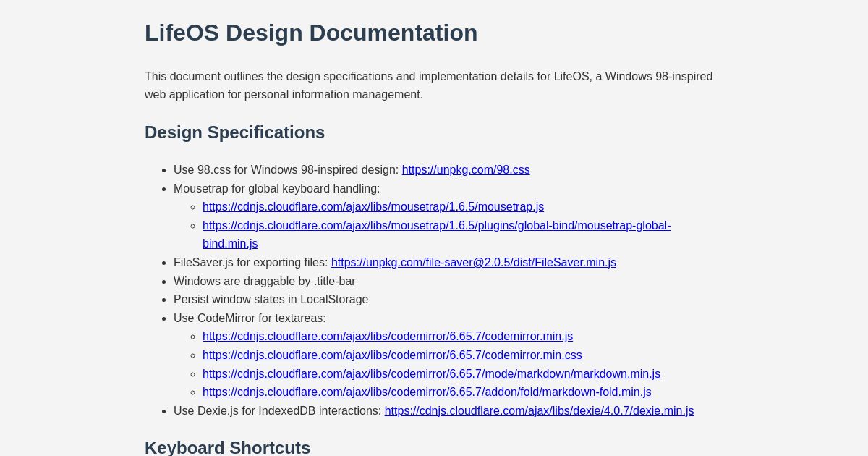The height and width of the screenshot is (456, 868).
Task: Open the markdown-fold addon link
Action: click(427, 392)
